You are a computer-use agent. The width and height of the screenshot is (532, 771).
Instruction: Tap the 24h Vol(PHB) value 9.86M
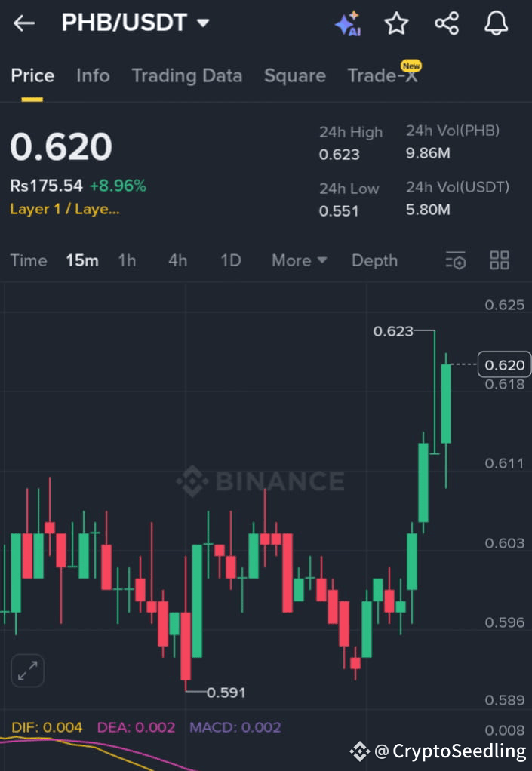(428, 153)
